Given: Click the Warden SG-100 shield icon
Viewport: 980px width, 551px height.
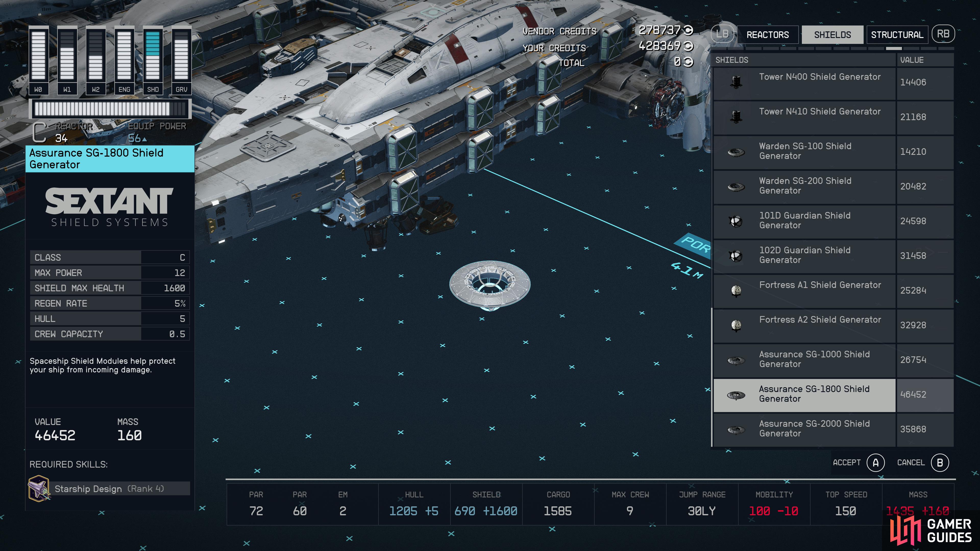Looking at the screenshot, I should (736, 153).
